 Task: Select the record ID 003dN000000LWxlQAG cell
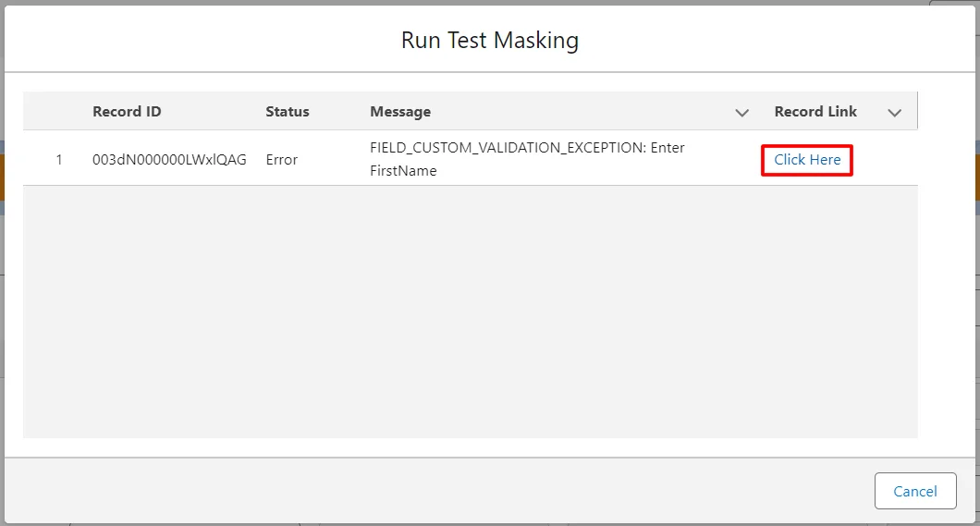(x=169, y=160)
